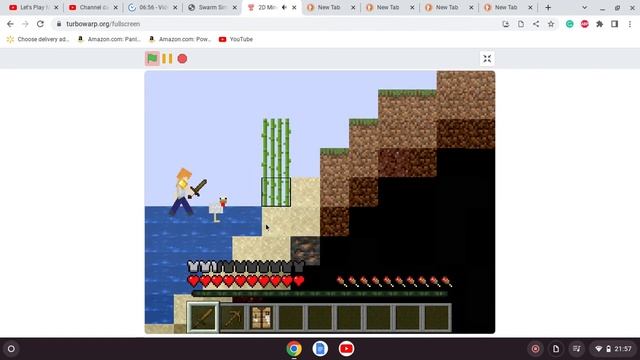Click the player character holding a sword
Screen dimensions: 640x360
click(x=184, y=192)
